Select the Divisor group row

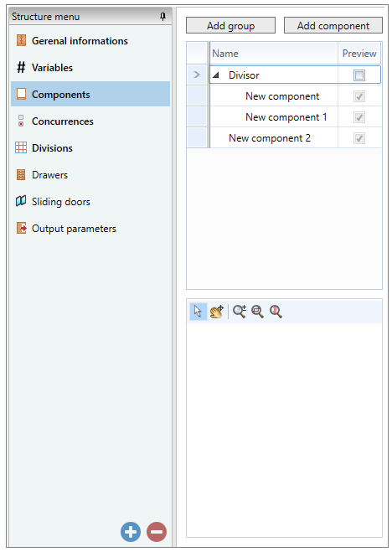tap(295, 75)
